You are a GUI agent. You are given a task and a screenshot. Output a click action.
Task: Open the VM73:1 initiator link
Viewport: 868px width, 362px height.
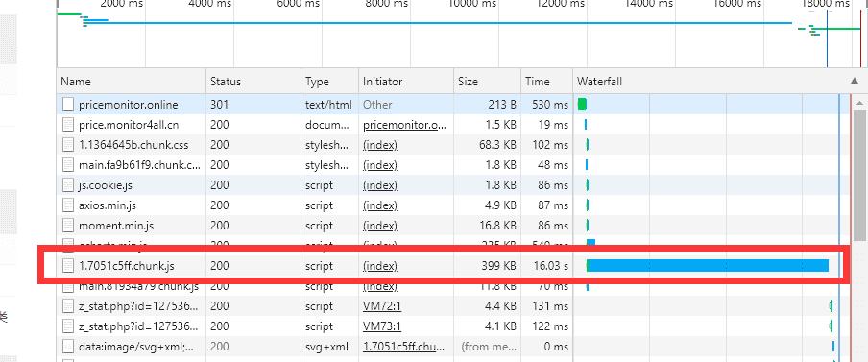tap(382, 326)
